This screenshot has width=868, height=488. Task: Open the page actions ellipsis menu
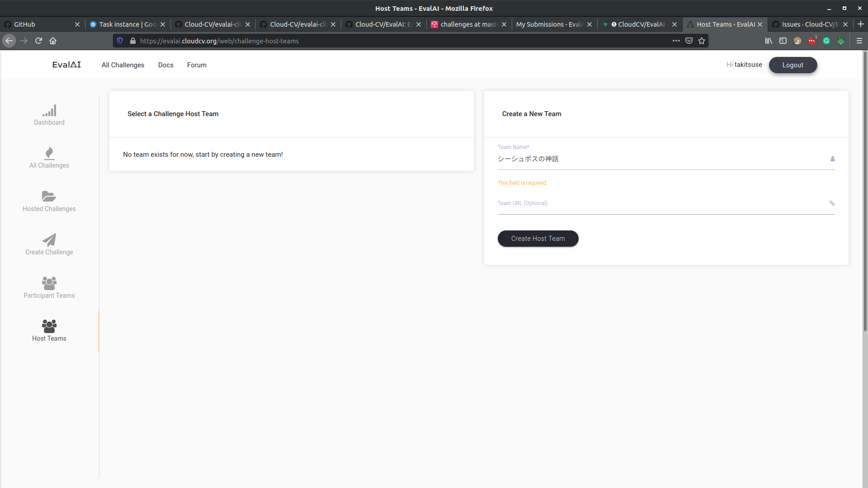point(676,41)
